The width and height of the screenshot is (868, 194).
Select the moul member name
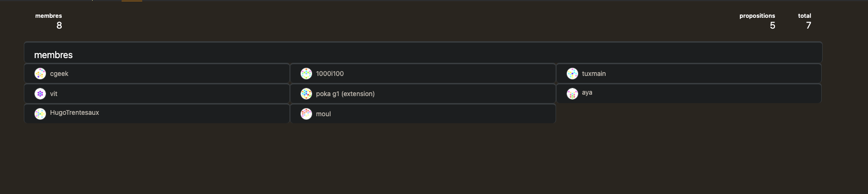(x=323, y=114)
